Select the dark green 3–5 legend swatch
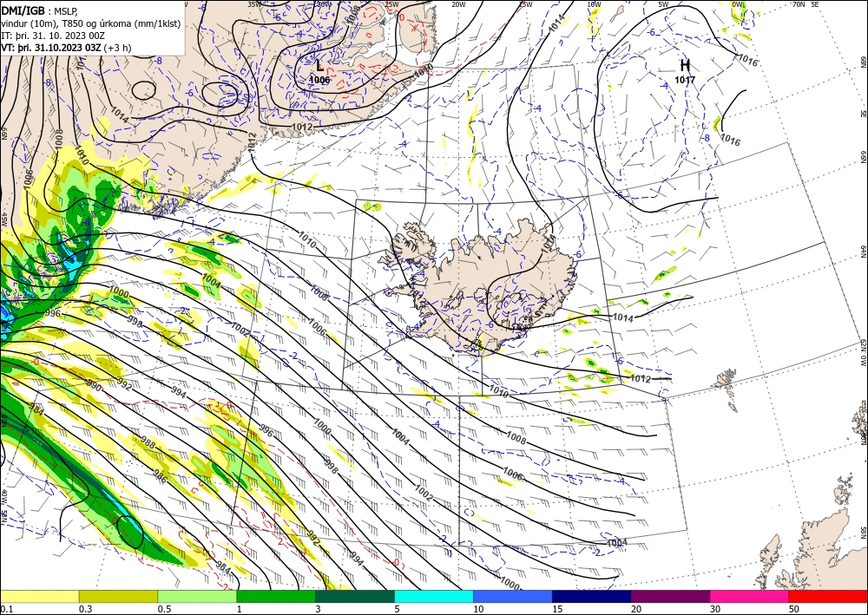Viewport: 868px width, 615px height. (355, 596)
